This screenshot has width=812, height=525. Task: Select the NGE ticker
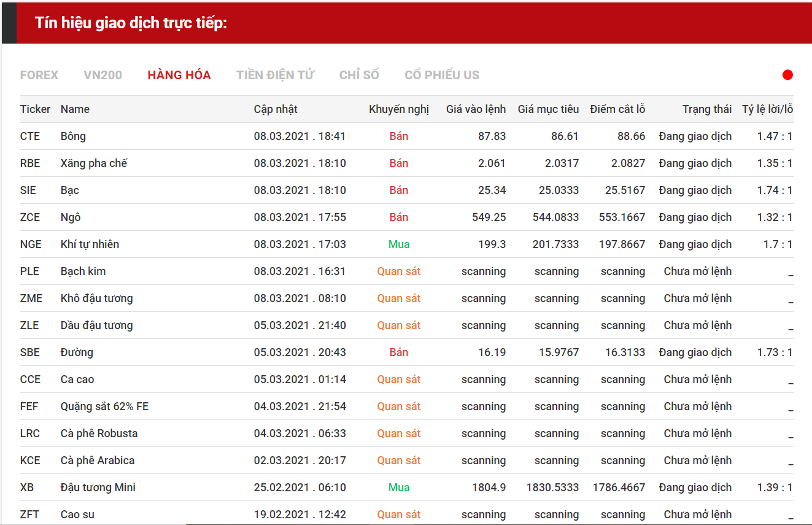(31, 244)
